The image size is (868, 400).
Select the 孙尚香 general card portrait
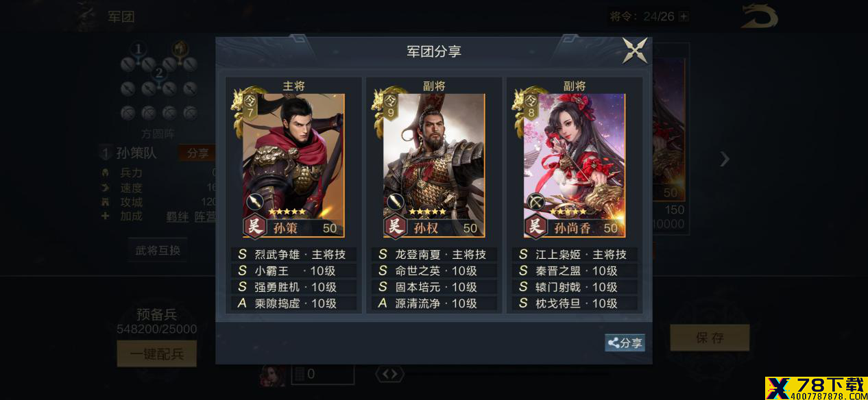coord(575,165)
